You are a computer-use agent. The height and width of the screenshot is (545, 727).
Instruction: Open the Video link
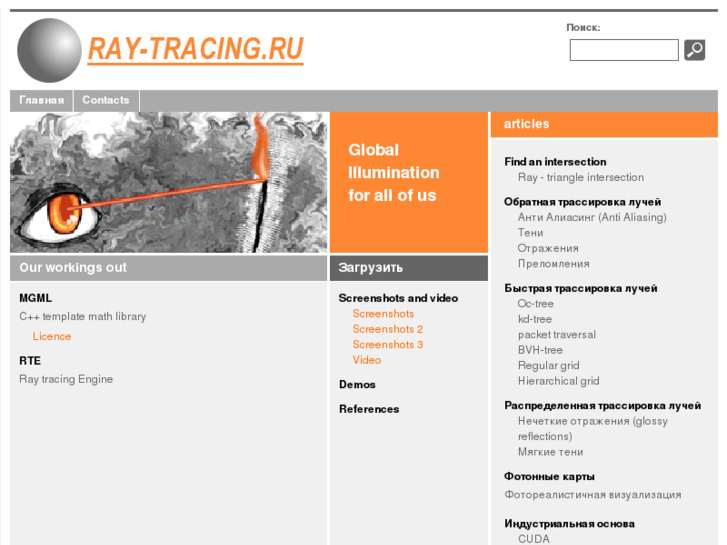pos(367,360)
